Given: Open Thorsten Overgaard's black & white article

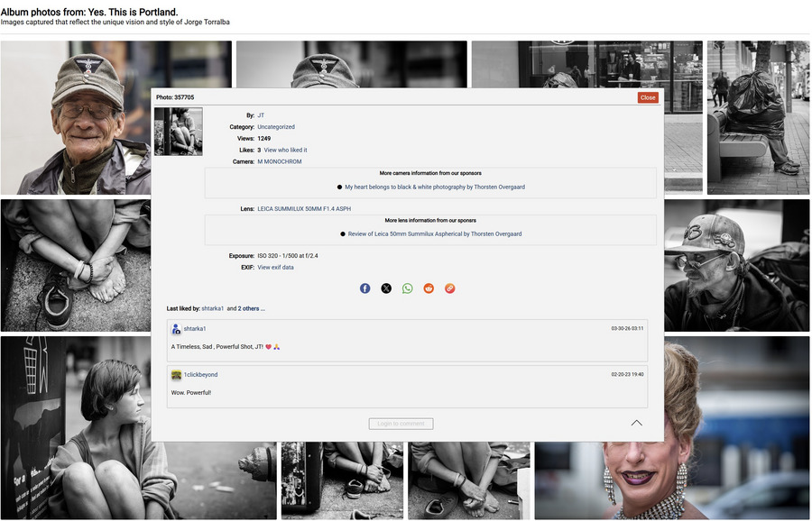Looking at the screenshot, I should tap(434, 187).
